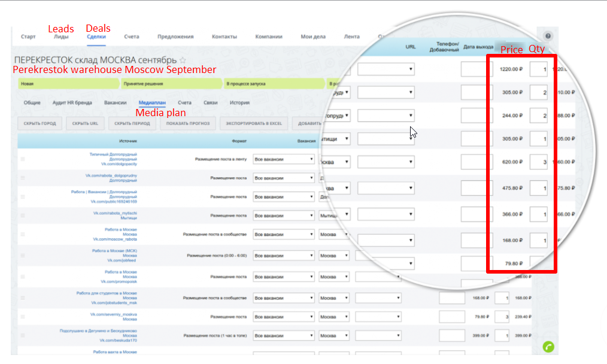Open Все вакансии dropdown for Vk.com/jobfeed row
This screenshot has width=607, height=364.
click(284, 256)
